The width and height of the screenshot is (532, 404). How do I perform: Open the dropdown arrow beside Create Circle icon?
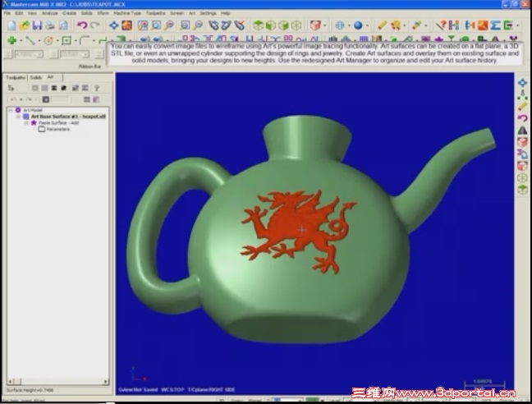click(57, 41)
